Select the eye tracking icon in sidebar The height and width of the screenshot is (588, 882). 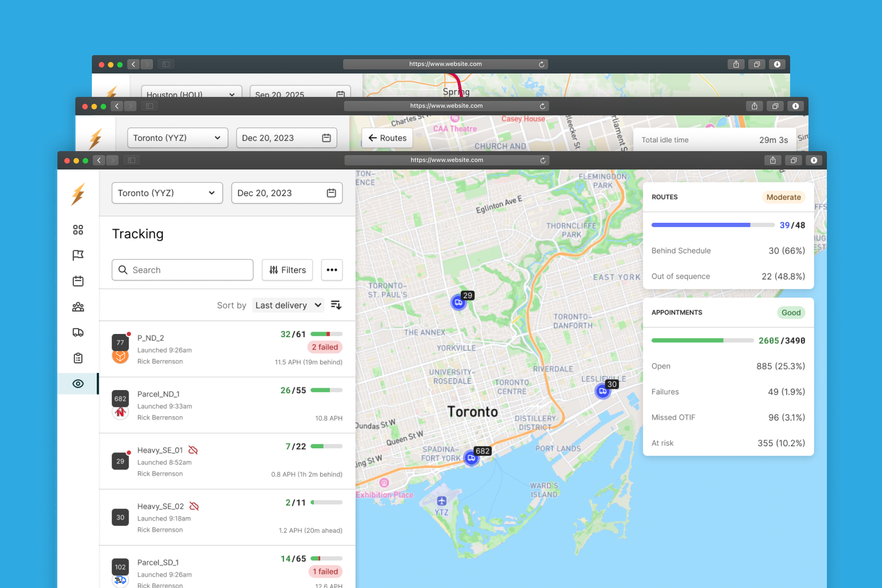coord(78,384)
